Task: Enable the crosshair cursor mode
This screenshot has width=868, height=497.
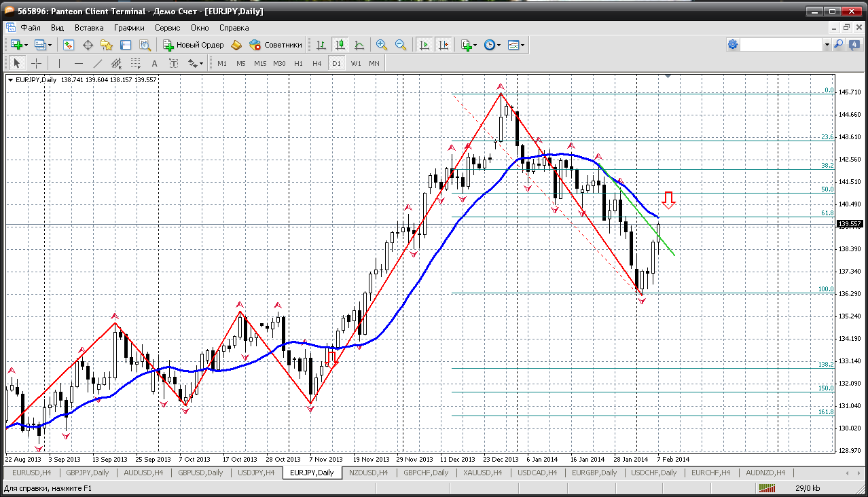Action: [x=36, y=63]
